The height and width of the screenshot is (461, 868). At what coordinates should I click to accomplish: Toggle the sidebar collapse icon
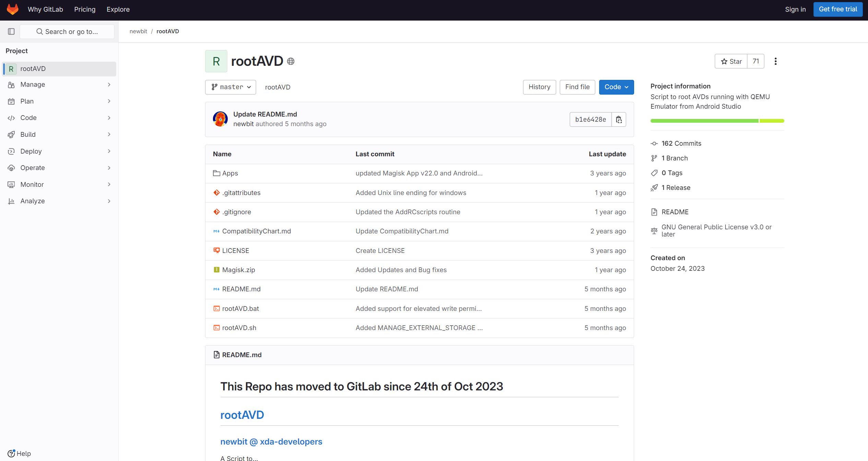(11, 32)
